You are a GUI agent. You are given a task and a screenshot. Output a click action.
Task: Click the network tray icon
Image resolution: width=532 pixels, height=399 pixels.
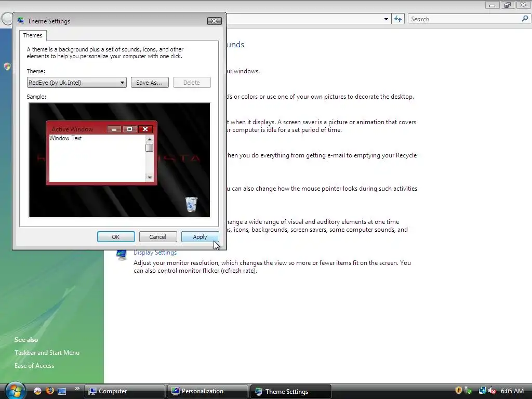tap(482, 391)
